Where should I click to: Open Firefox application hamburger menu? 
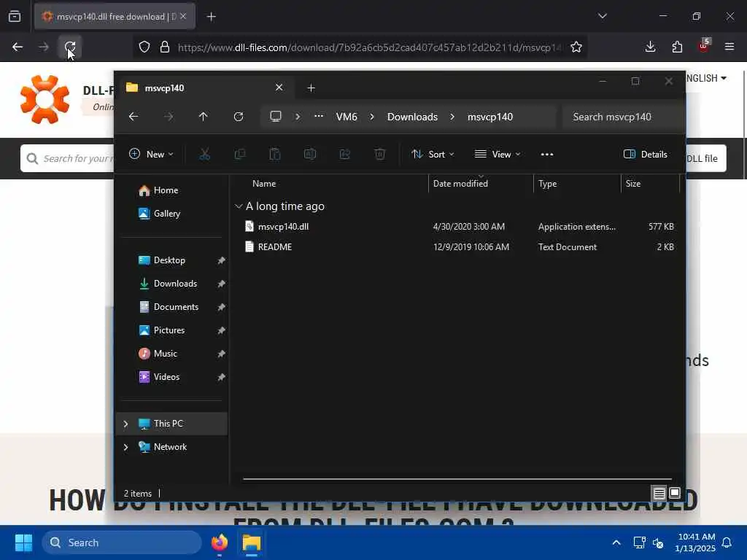pos(729,47)
